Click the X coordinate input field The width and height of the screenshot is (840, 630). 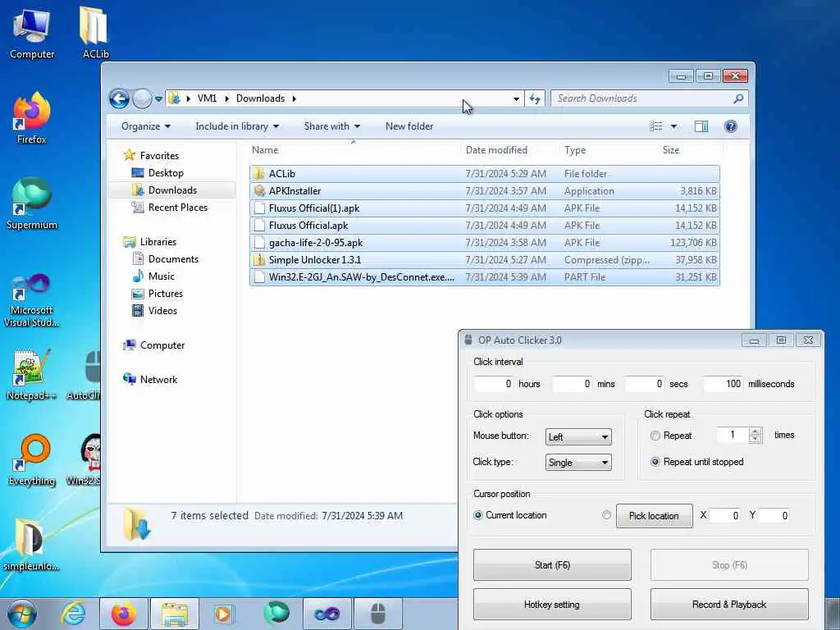[x=725, y=515]
